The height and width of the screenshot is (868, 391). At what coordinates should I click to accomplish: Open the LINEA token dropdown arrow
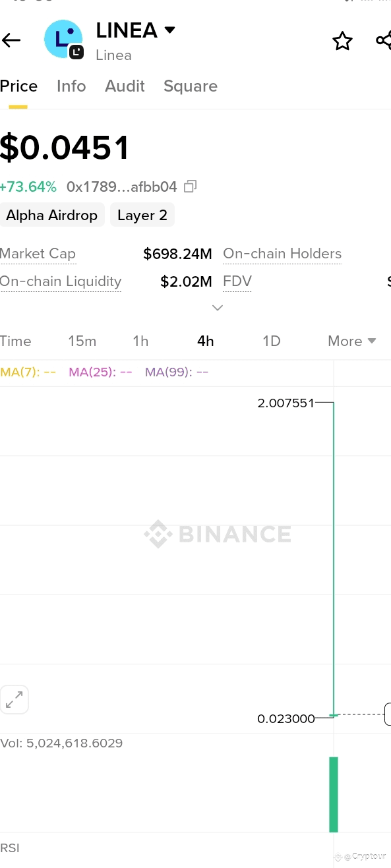(169, 30)
